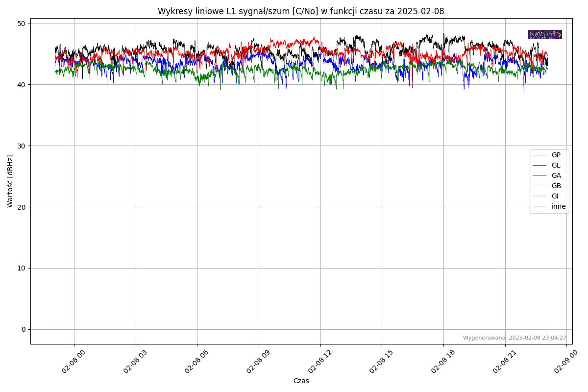Select the GI label in the legend
Screen dimensions: 588x392
tap(555, 196)
